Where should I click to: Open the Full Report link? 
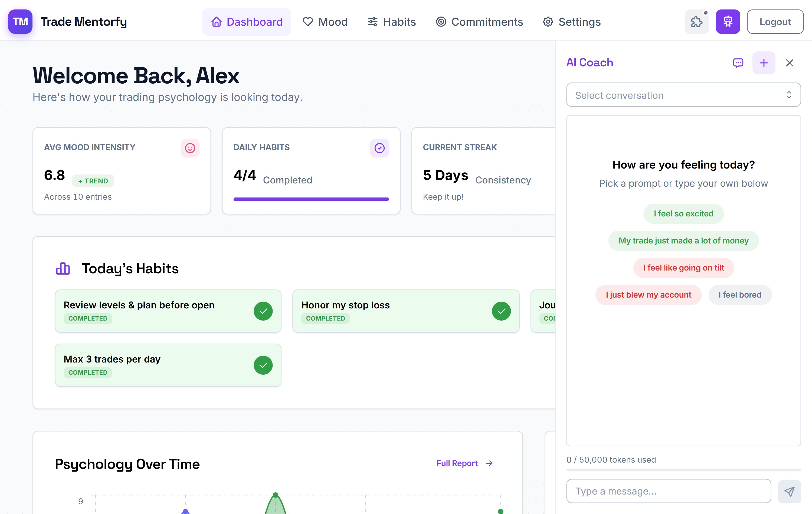tap(465, 463)
